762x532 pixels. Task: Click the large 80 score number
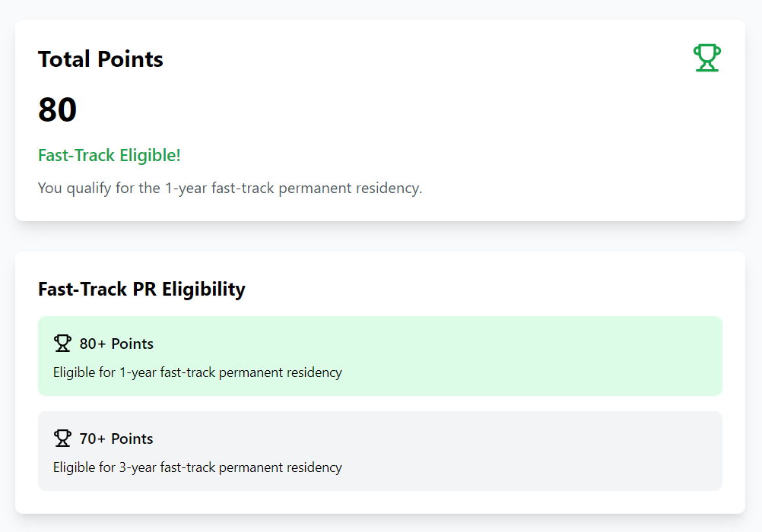(x=57, y=109)
